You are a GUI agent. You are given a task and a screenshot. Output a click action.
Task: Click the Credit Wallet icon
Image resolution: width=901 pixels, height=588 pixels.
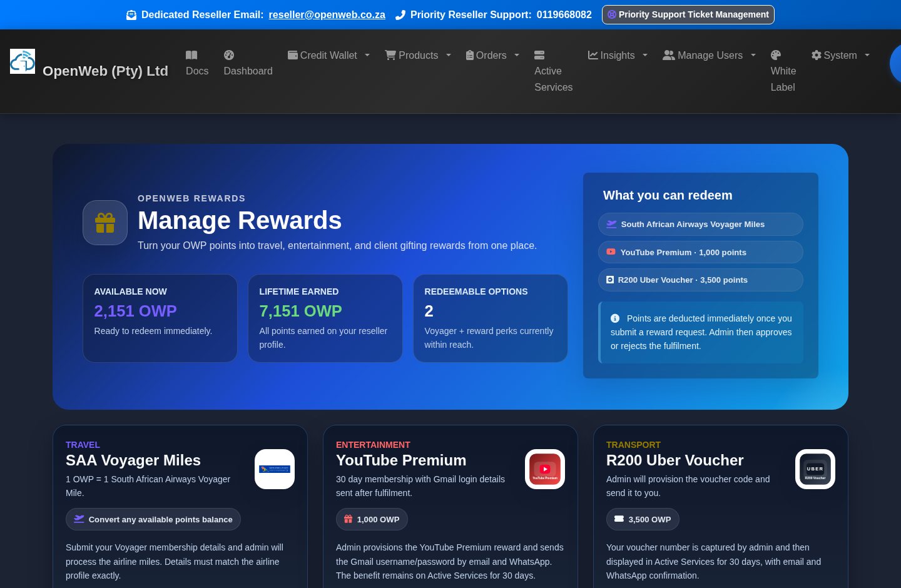coord(292,55)
